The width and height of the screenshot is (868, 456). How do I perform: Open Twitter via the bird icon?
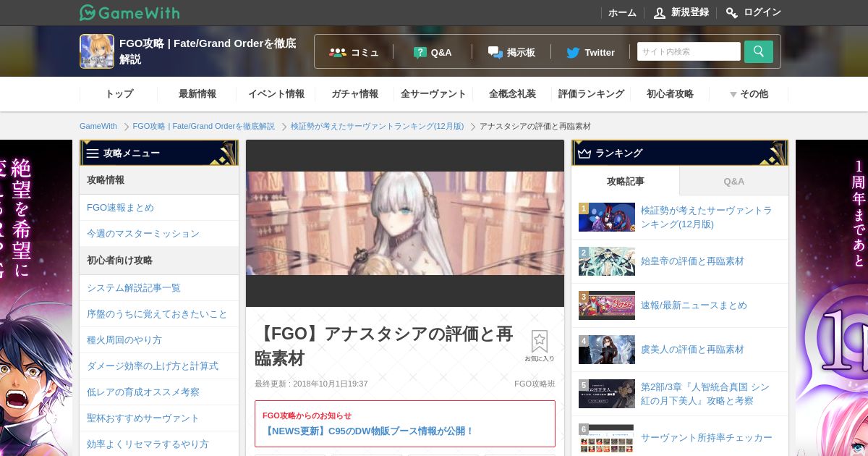(573, 52)
